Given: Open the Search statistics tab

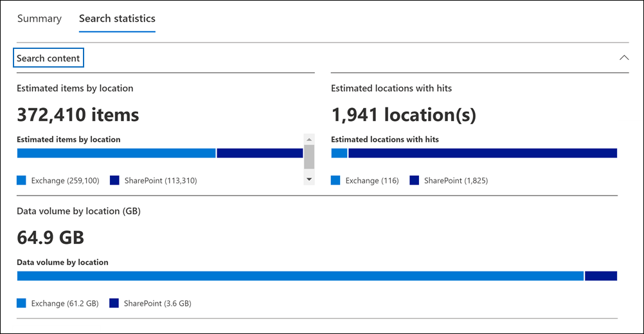Looking at the screenshot, I should pos(117,19).
